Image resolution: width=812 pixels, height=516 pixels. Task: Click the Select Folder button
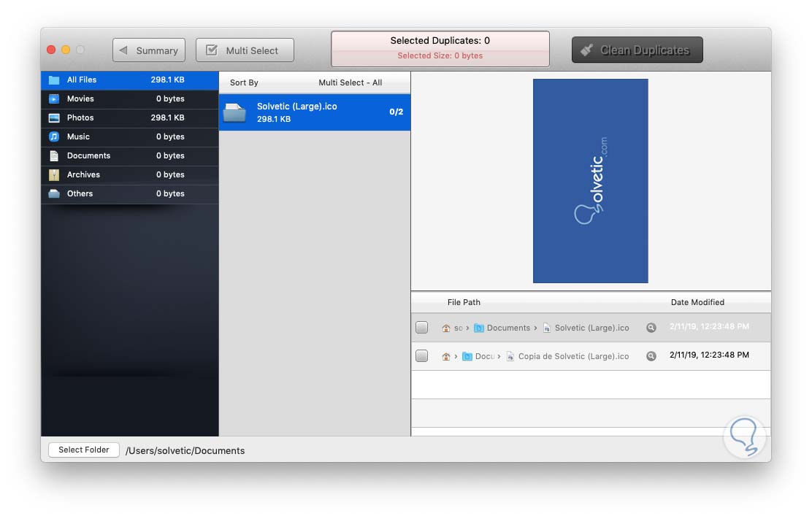[84, 450]
